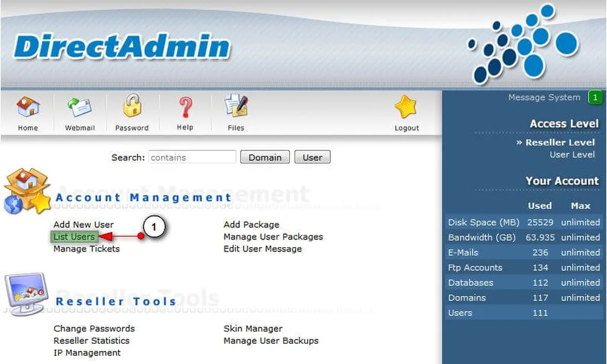Open Add New User
The image size is (607, 364).
pos(84,225)
